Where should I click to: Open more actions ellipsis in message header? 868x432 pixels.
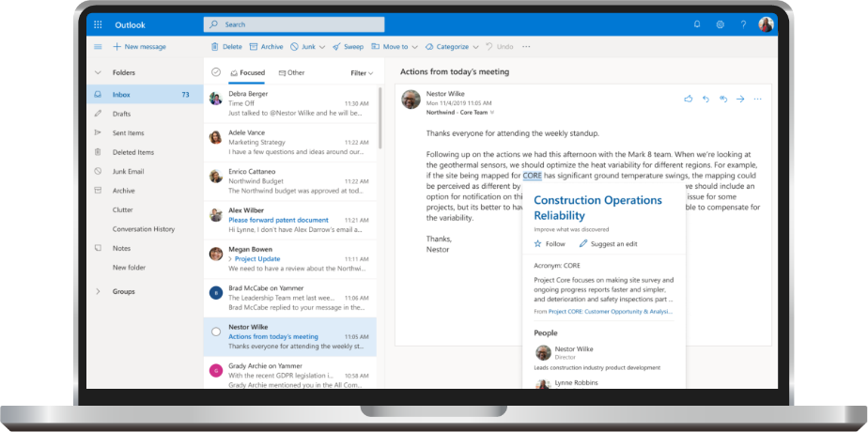(x=758, y=99)
